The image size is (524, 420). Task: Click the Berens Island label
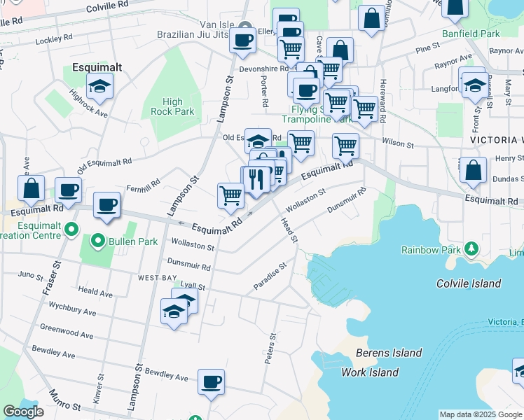click(x=389, y=353)
